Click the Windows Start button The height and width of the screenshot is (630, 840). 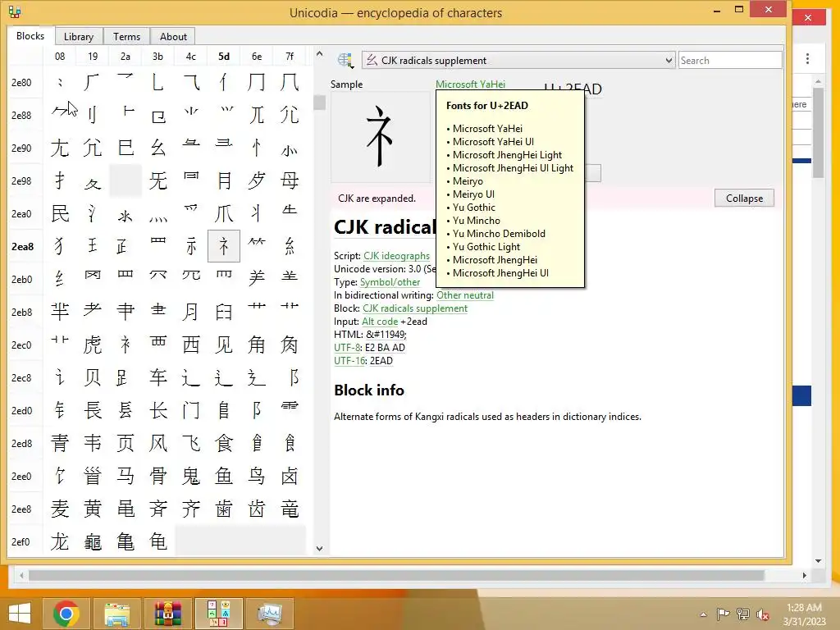20,614
